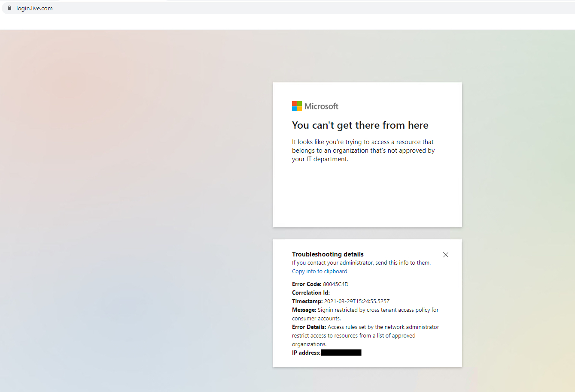
Task: Click the error code value 80045C4D
Action: (x=335, y=284)
